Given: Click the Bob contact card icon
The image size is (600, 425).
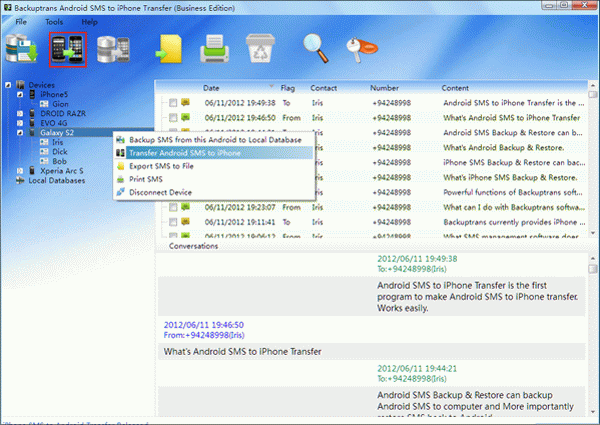Looking at the screenshot, I should [x=44, y=161].
